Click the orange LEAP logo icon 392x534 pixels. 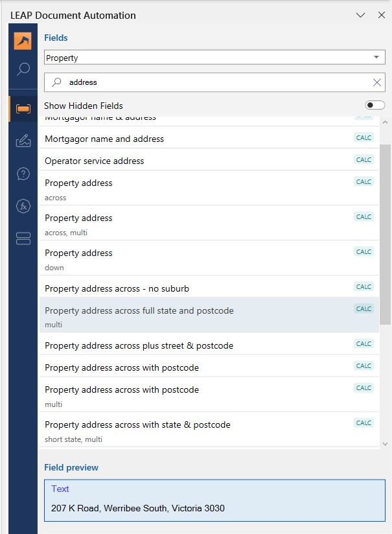tap(23, 40)
